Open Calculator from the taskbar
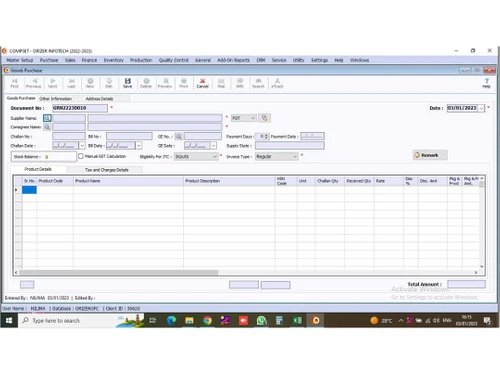 click(279, 320)
